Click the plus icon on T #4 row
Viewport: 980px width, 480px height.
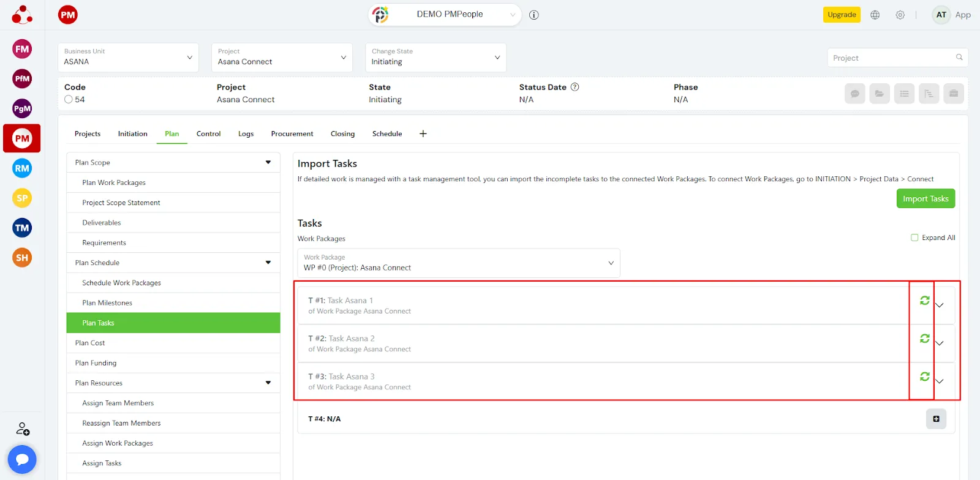[x=936, y=419]
